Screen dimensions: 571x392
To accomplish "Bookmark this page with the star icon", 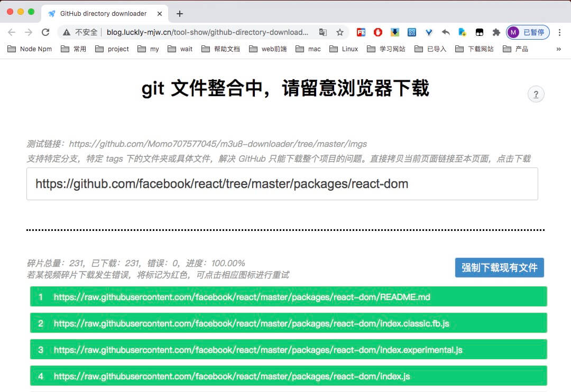I will coord(340,32).
